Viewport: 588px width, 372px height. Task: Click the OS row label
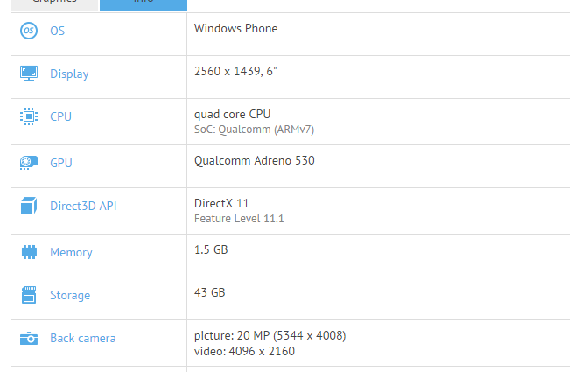pyautogui.click(x=57, y=31)
